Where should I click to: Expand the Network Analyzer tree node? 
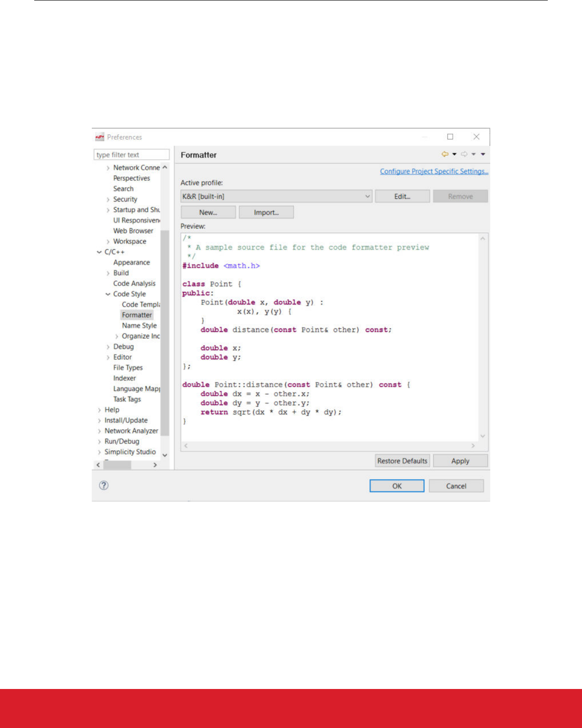pos(99,431)
